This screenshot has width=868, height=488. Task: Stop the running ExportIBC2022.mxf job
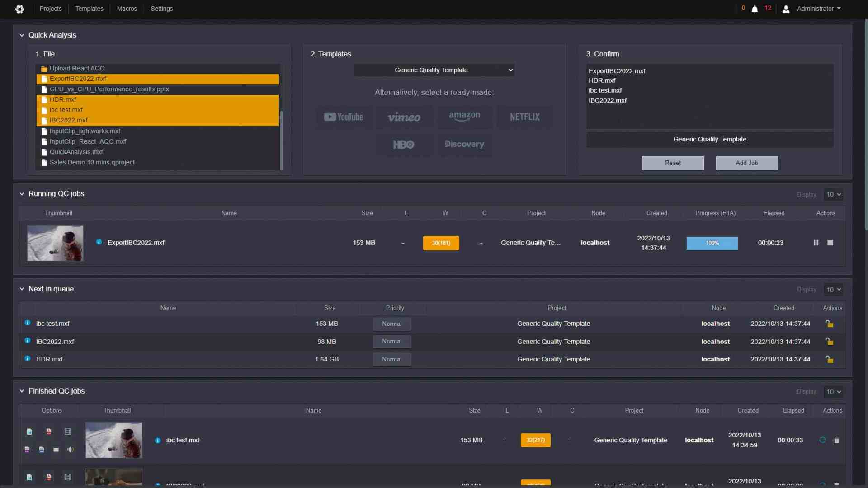click(830, 243)
